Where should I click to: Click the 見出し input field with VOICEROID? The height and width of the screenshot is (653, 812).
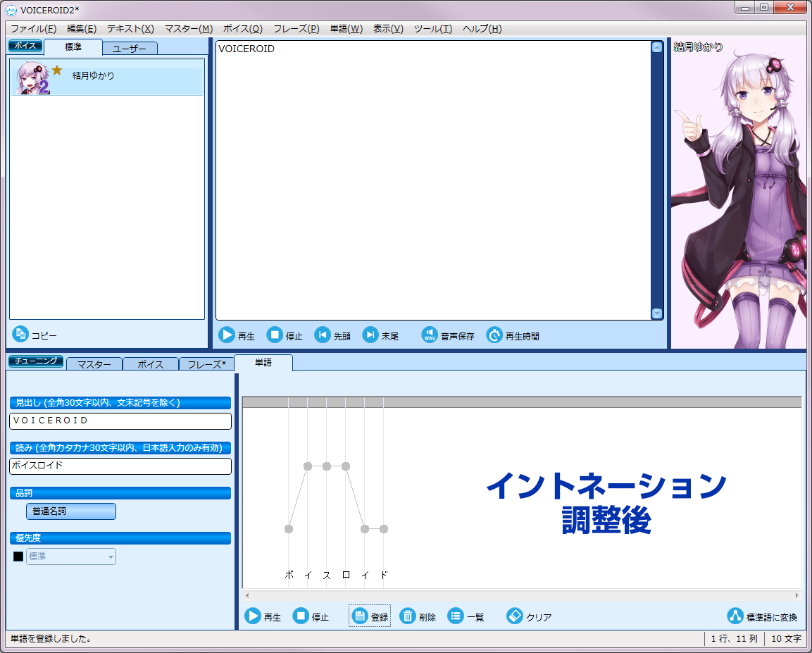pyautogui.click(x=120, y=421)
